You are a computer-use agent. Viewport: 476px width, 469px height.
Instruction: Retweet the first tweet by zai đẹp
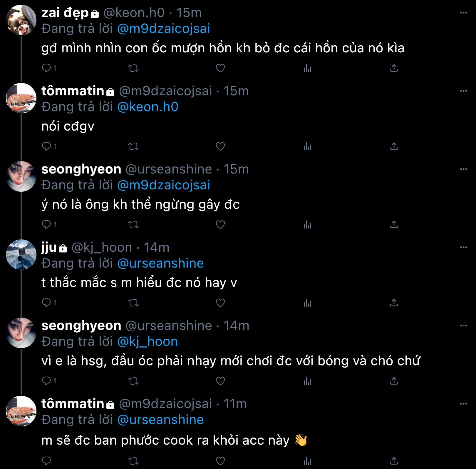pos(133,68)
